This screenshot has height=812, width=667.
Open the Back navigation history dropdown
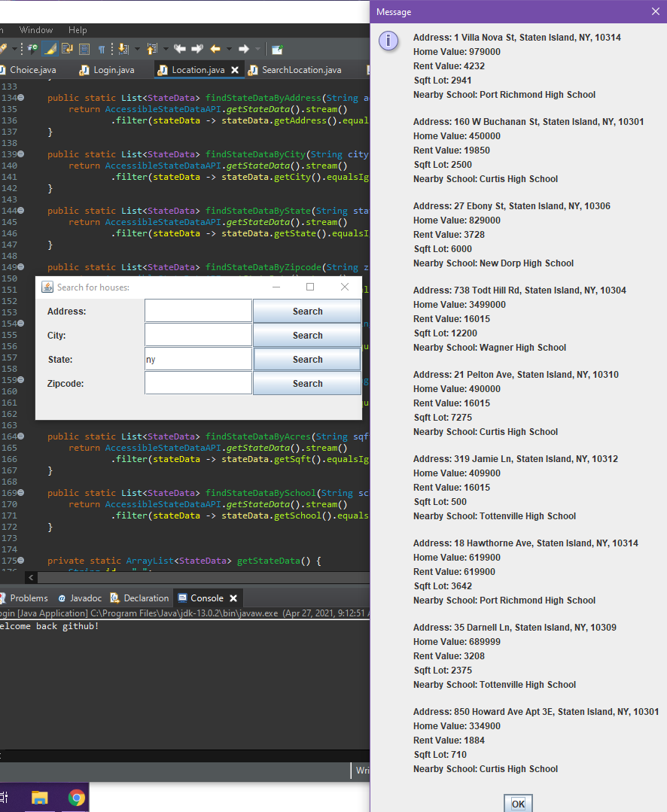[229, 48]
